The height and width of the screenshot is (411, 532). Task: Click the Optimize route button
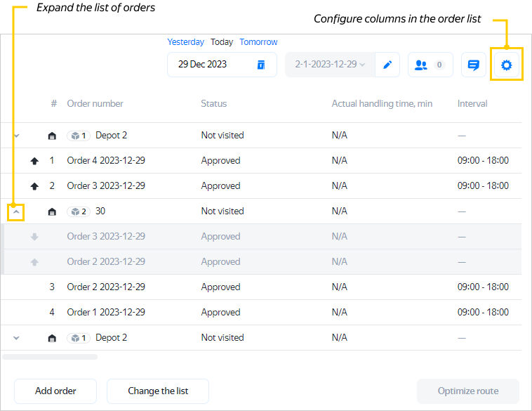[x=467, y=391]
